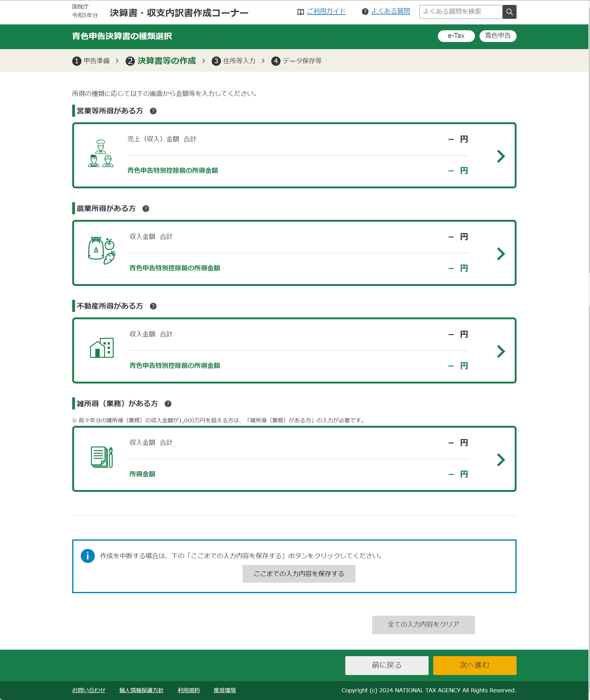Open the ご利用ガイド link

click(326, 11)
